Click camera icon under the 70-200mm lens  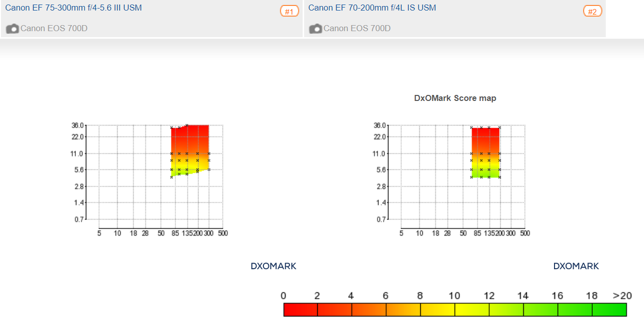click(x=315, y=29)
